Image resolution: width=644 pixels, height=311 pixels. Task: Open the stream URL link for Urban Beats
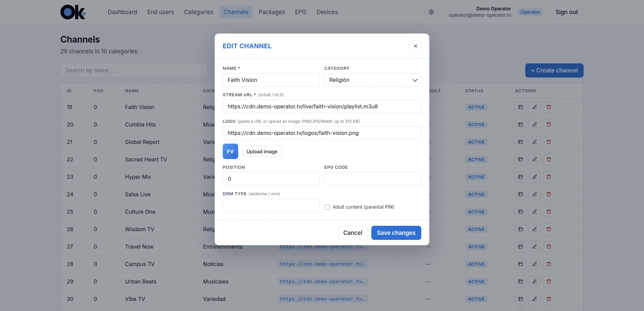323,281
